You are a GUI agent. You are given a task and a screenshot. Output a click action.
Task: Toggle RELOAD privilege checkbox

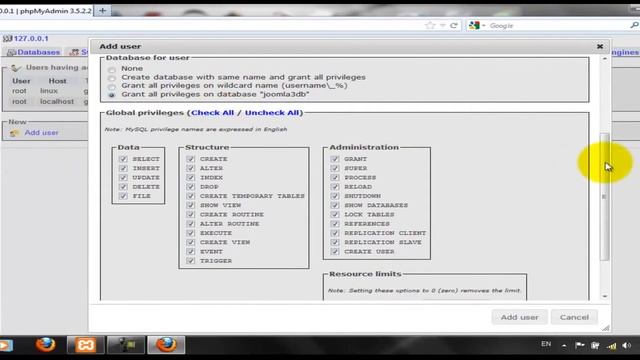pyautogui.click(x=335, y=187)
